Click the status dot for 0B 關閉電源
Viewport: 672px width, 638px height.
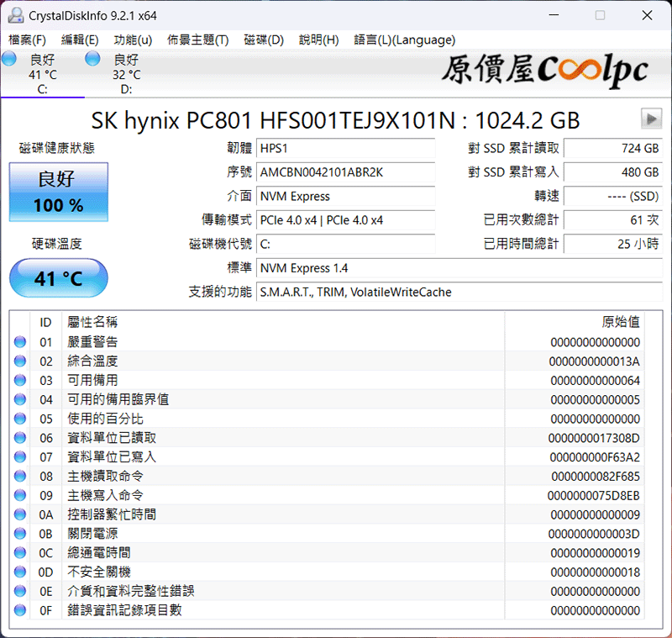coord(20,534)
